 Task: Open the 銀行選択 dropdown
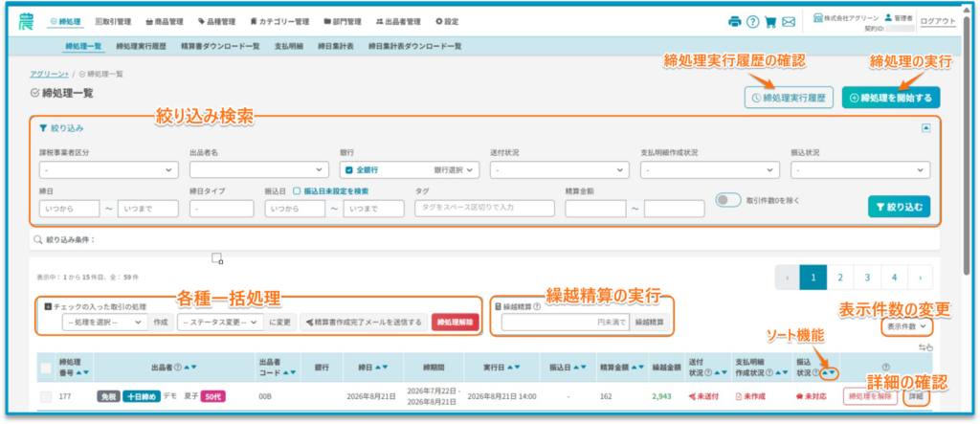point(455,169)
